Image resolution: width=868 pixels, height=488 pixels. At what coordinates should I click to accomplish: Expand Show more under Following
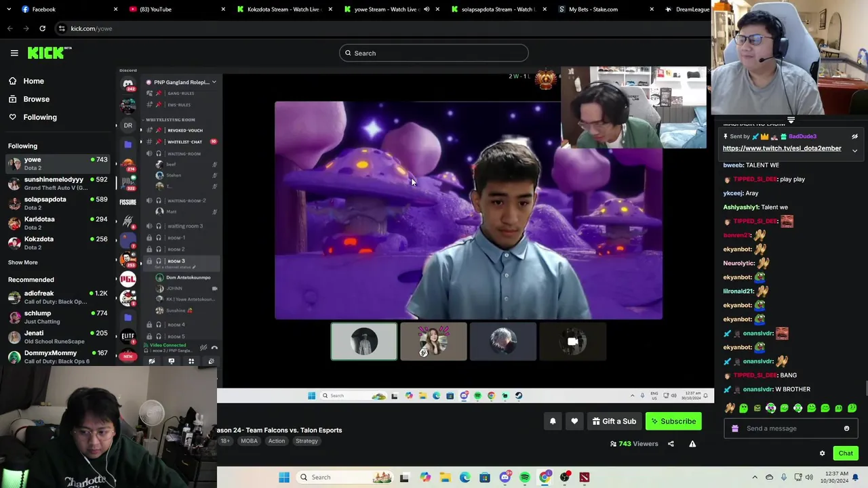point(23,262)
